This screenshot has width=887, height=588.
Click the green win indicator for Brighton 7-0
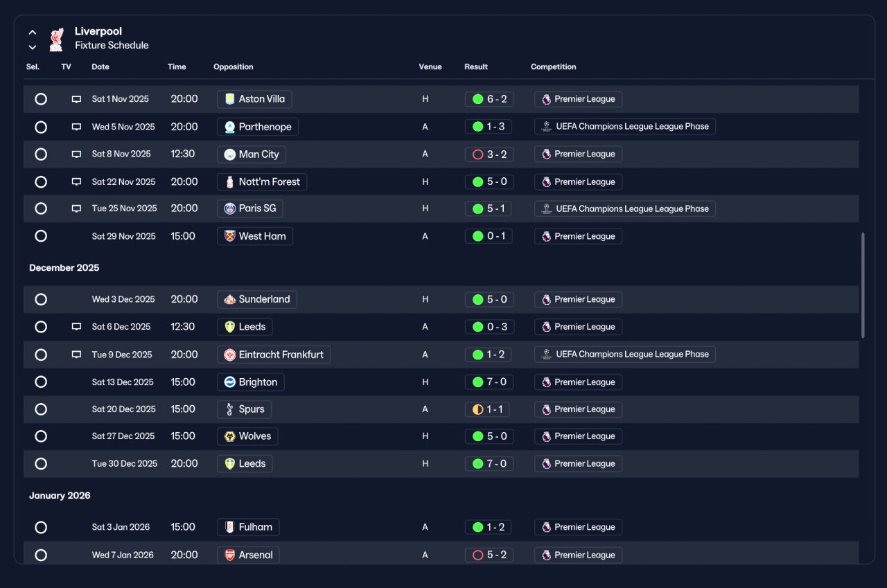[x=477, y=382]
